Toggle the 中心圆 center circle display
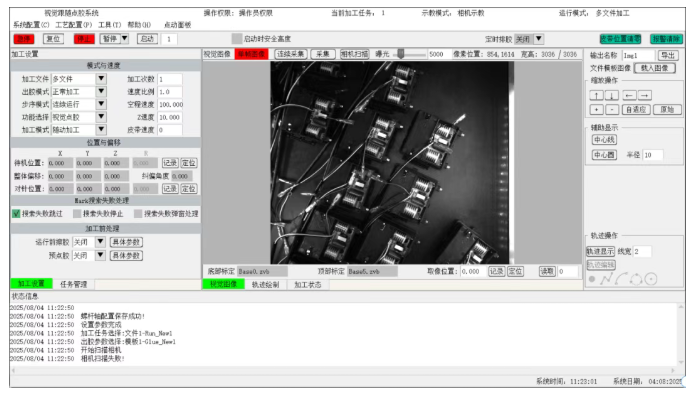 point(604,155)
